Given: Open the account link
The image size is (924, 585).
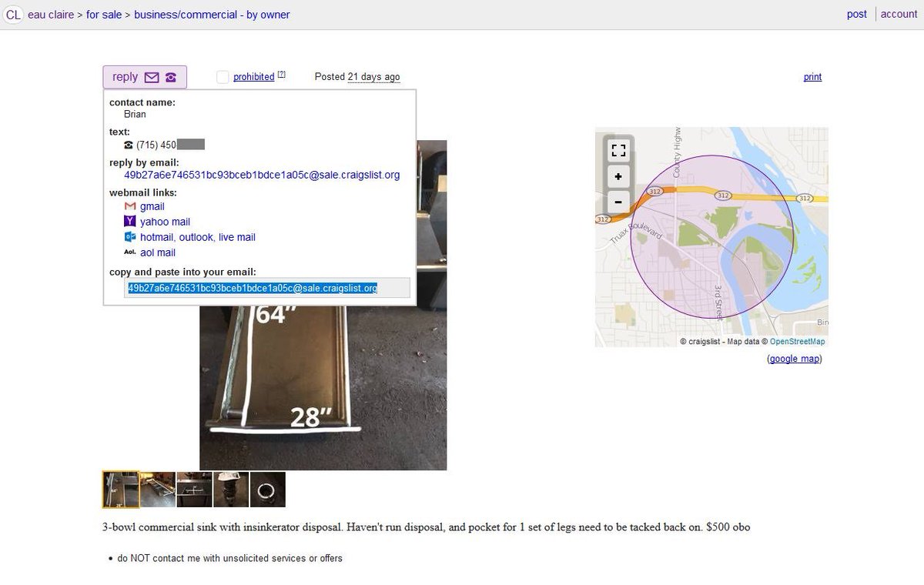Looking at the screenshot, I should 899,14.
